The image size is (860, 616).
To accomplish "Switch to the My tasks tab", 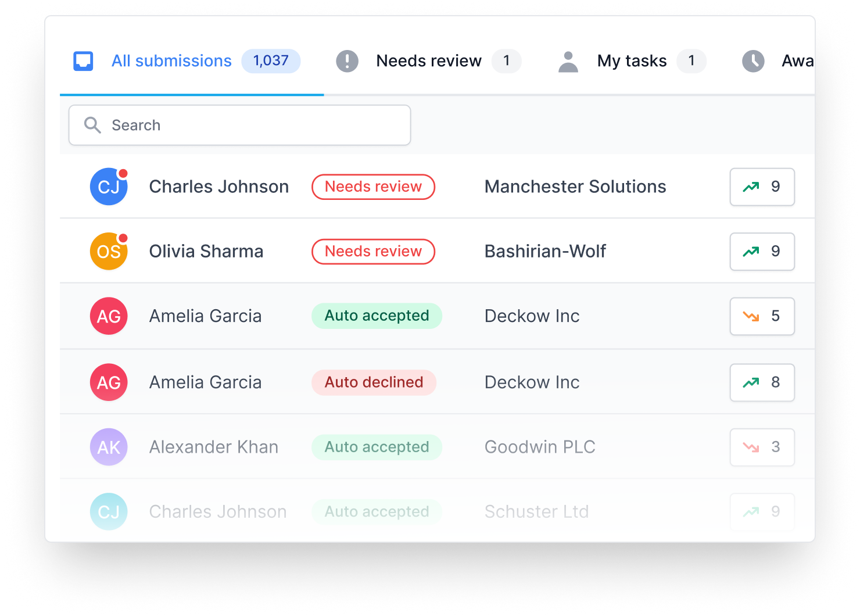I will [x=631, y=61].
